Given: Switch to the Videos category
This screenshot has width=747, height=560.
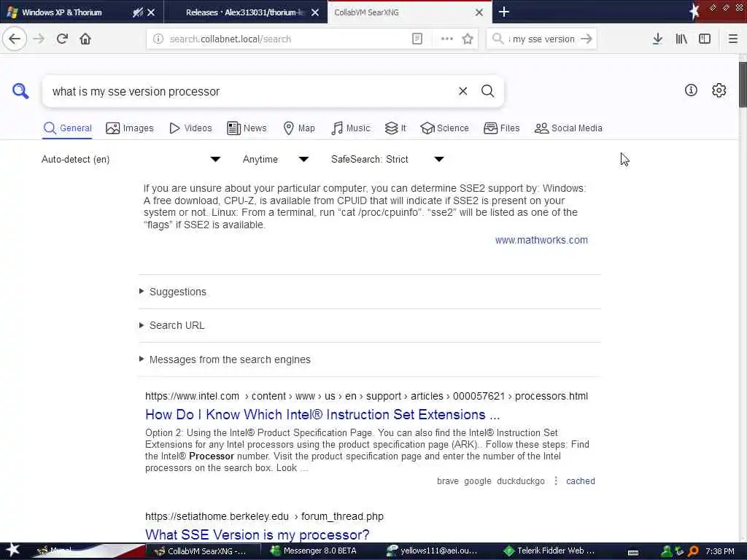Looking at the screenshot, I should click(190, 128).
